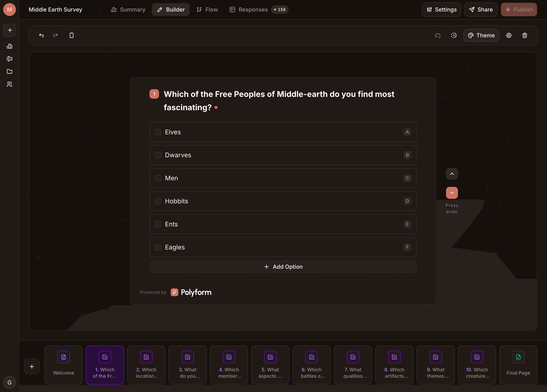Viewport: 547px width, 392px height.
Task: Publish the survey
Action: (519, 9)
